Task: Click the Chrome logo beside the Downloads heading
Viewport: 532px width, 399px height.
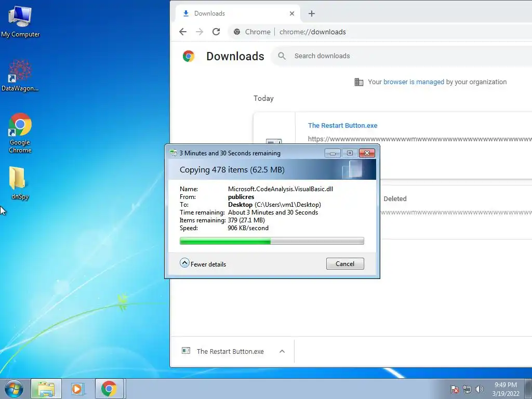Action: tap(189, 56)
